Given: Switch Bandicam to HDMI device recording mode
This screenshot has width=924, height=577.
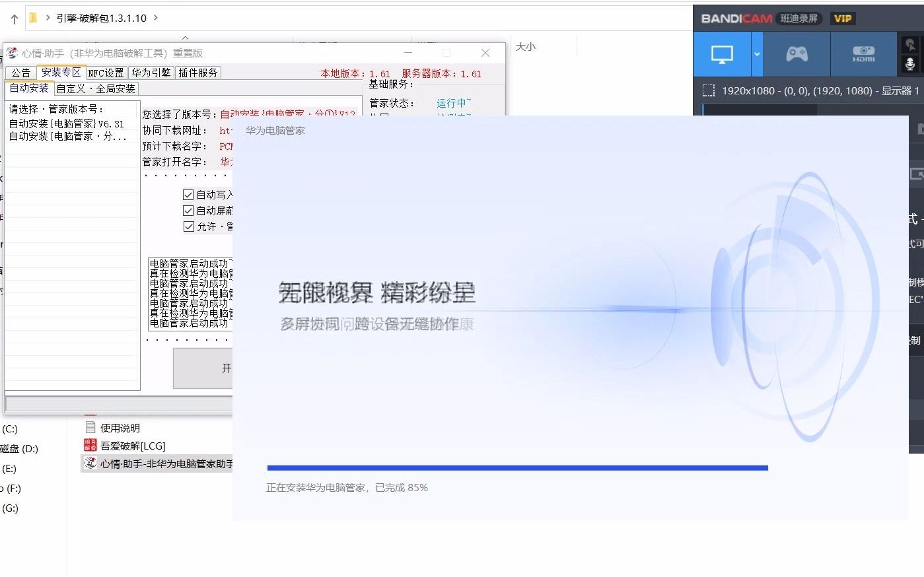Looking at the screenshot, I should tap(863, 54).
